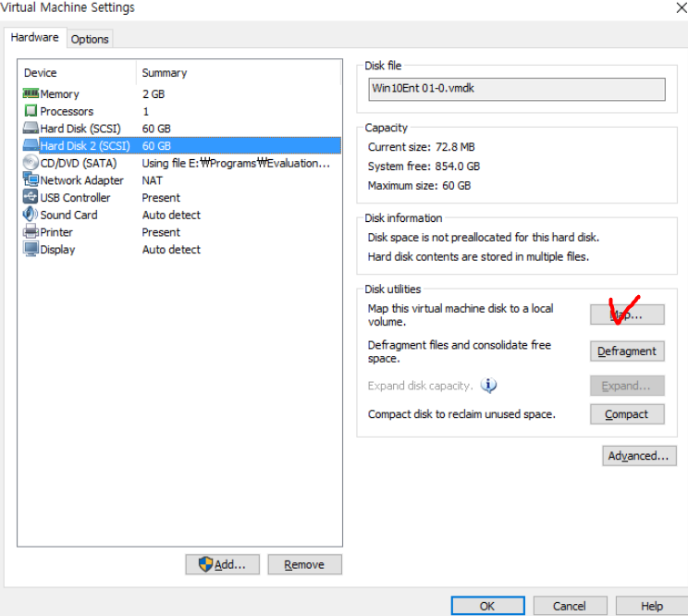The image size is (688, 616).
Task: Click the Sound Card speaker icon
Action: (31, 214)
